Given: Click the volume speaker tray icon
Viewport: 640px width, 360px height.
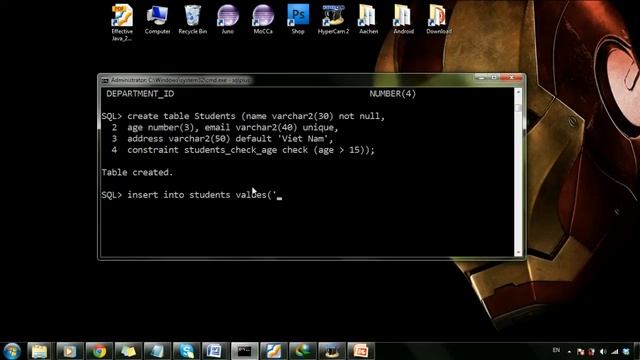Looking at the screenshot, I should click(603, 351).
